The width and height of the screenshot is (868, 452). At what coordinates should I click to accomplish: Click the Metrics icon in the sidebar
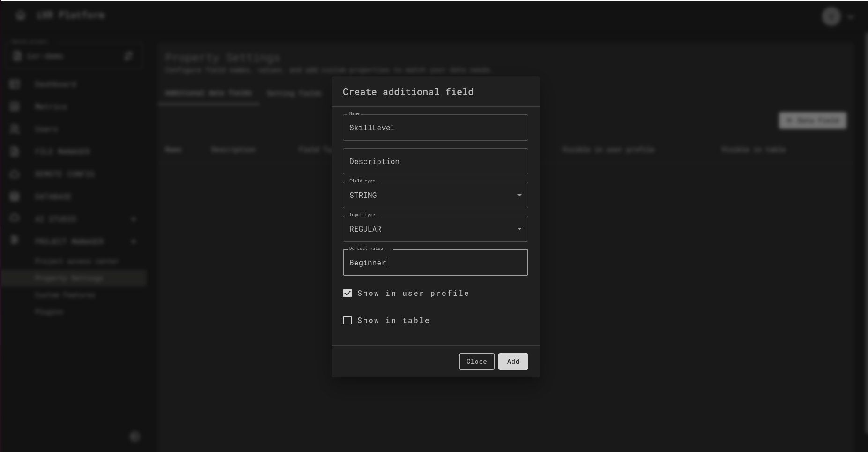point(15,106)
